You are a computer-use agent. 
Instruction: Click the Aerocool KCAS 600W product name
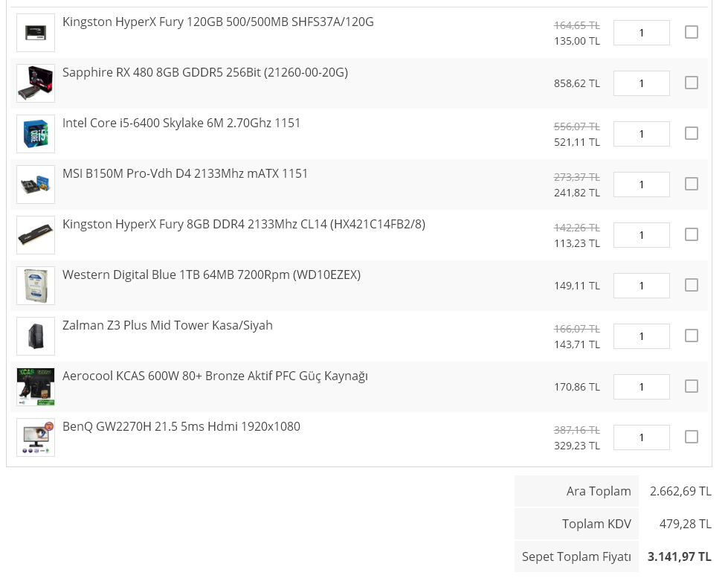[x=215, y=376]
